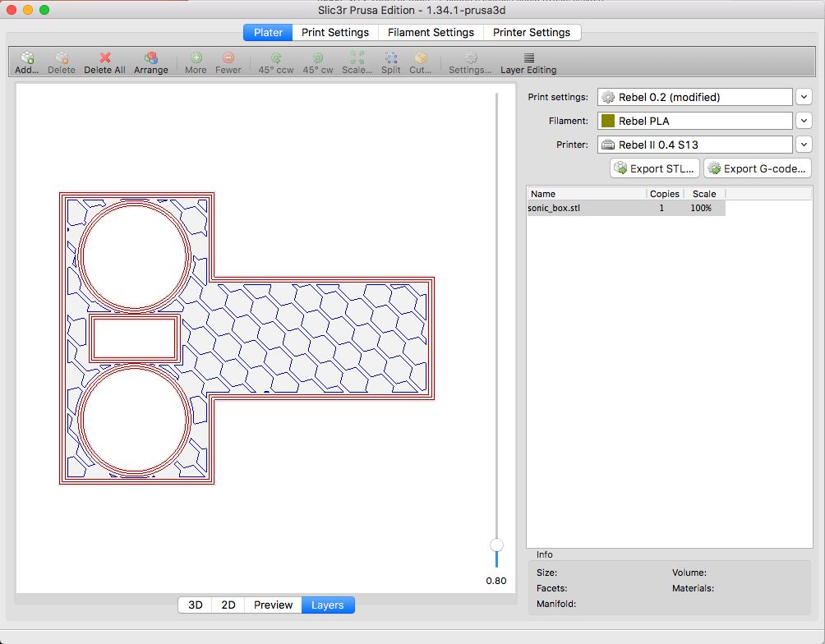Click the Layer Editing toolbar icon
This screenshot has height=644, width=825.
(x=528, y=58)
